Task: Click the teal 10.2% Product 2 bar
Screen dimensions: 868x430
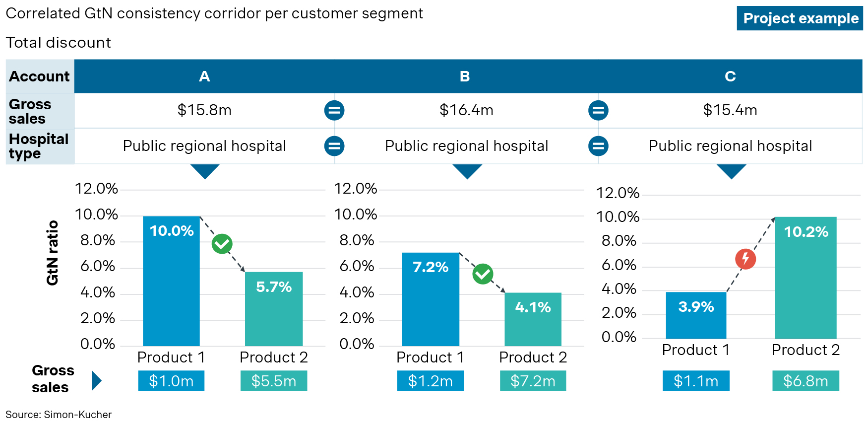Action: tap(806, 288)
